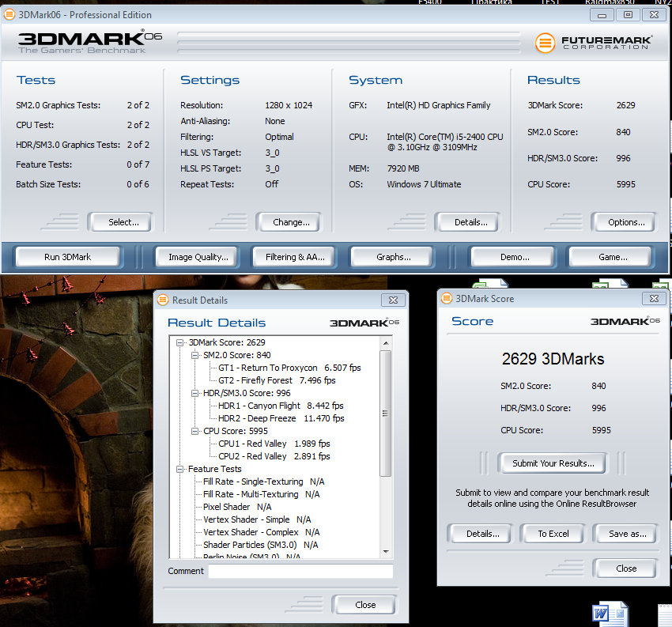
Task: Click the '2629 3DMarks' score heading
Action: tap(553, 359)
